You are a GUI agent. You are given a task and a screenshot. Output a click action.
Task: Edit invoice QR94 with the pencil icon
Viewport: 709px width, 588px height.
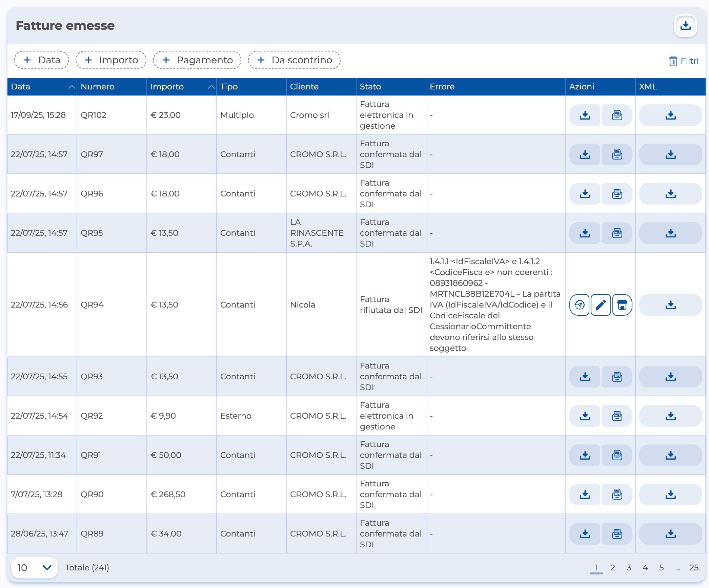click(x=601, y=305)
